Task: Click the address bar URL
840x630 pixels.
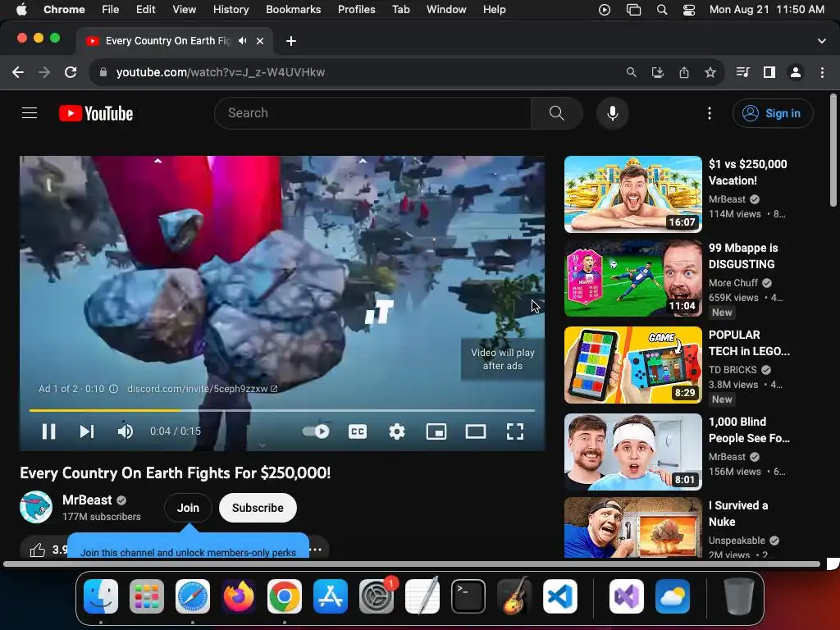Action: tap(220, 72)
